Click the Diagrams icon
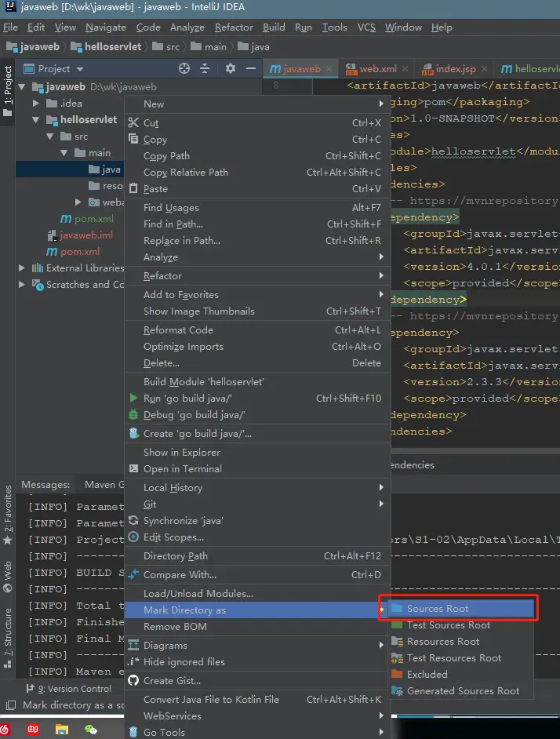Viewport: 560px width, 739px height. pos(133,645)
